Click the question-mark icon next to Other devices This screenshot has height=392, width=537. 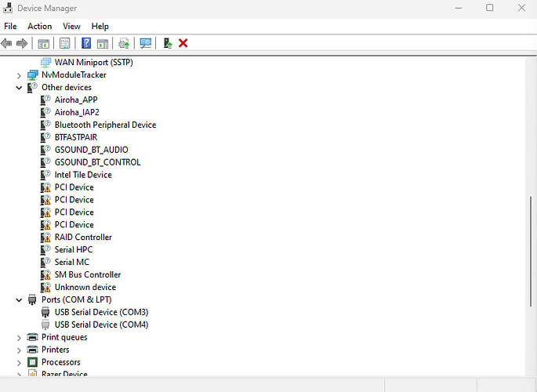tap(32, 87)
